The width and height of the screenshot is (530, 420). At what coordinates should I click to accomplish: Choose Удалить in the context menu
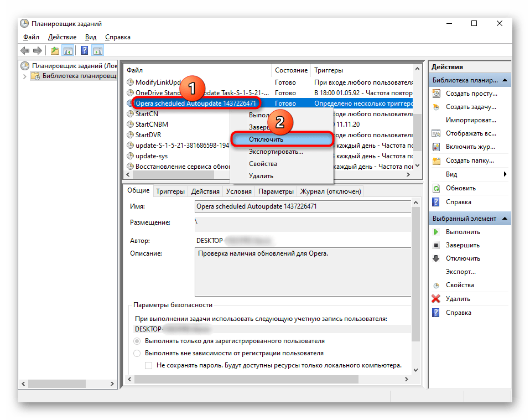pos(282,176)
